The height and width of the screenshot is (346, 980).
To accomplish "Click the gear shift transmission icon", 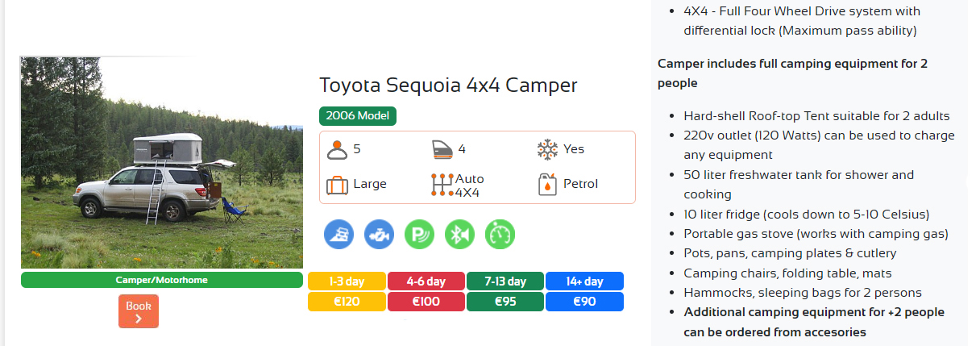I will (x=442, y=185).
